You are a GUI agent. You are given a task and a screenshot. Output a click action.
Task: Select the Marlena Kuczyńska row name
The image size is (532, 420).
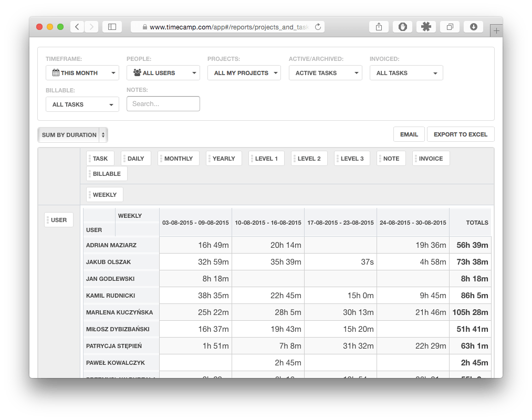119,312
